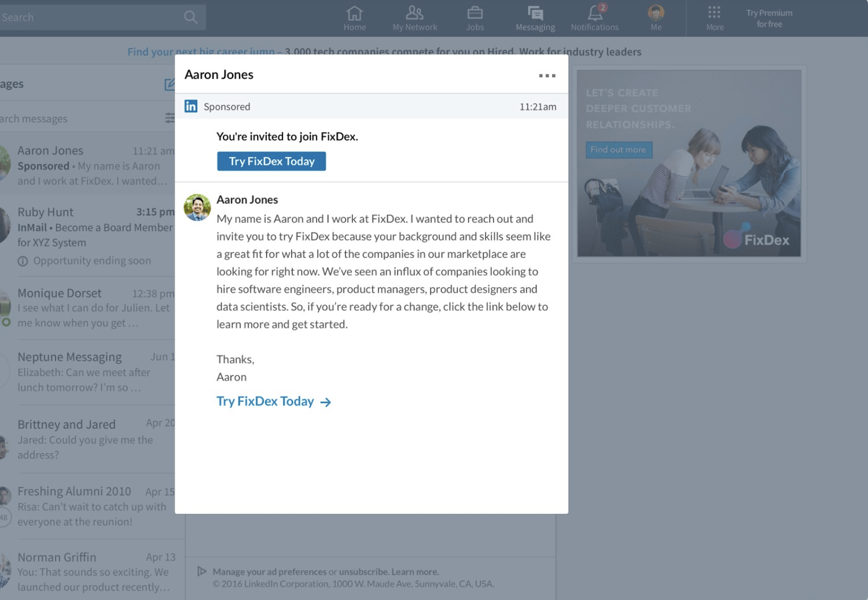The width and height of the screenshot is (868, 600).
Task: Open the three-dot message options menu
Action: click(547, 76)
